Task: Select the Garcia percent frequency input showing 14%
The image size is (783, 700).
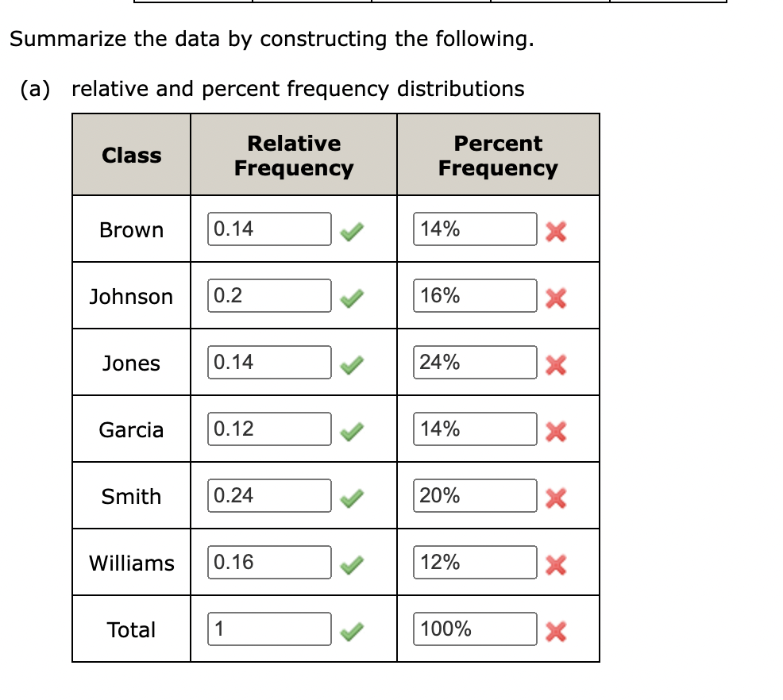Action: [x=474, y=429]
